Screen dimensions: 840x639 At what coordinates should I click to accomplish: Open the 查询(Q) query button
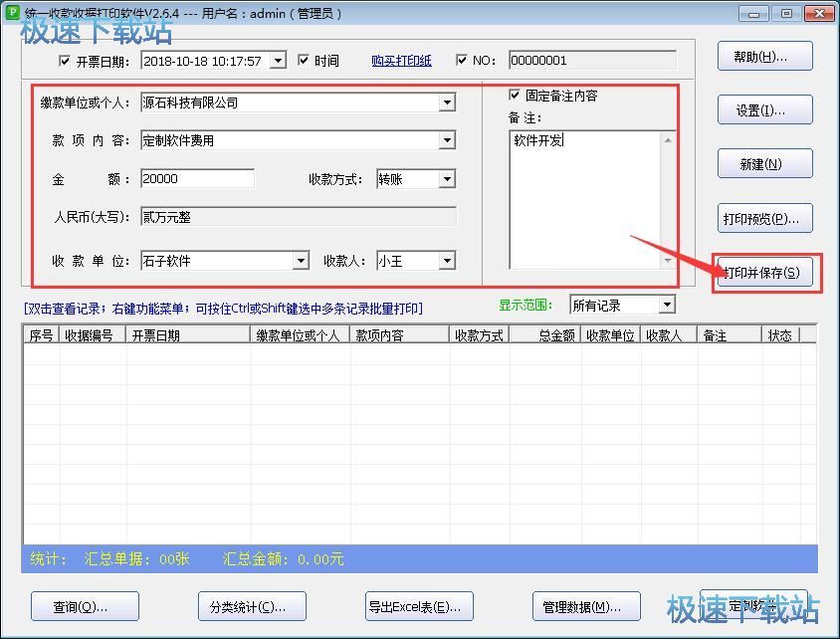(86, 606)
